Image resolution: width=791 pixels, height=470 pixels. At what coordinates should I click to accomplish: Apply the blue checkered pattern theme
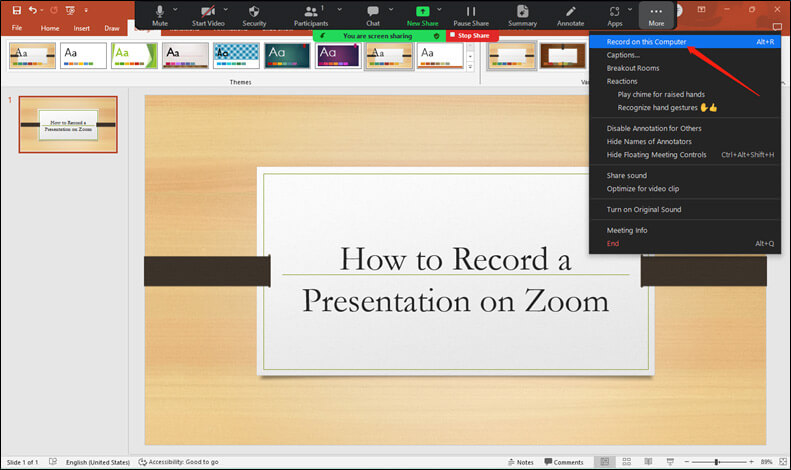pos(236,55)
